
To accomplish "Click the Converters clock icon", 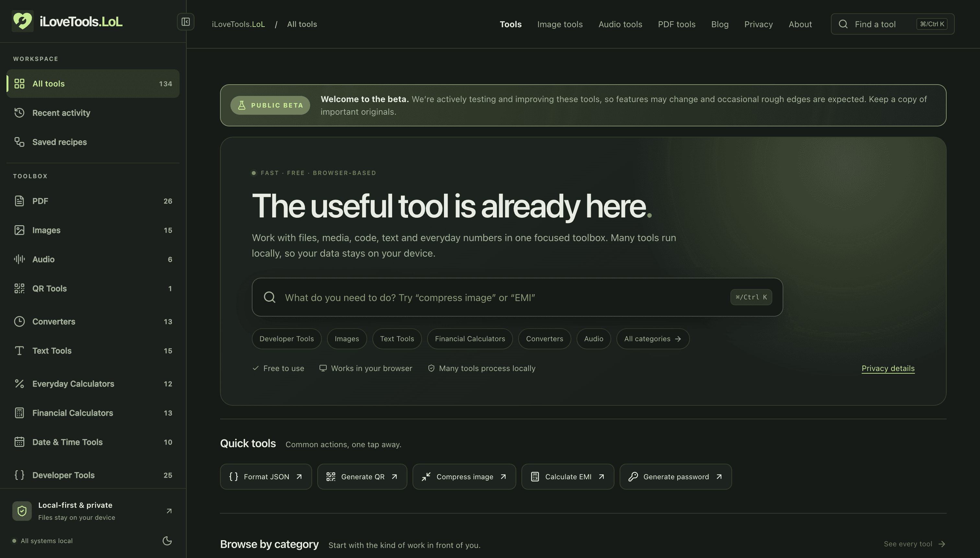I will [x=19, y=321].
